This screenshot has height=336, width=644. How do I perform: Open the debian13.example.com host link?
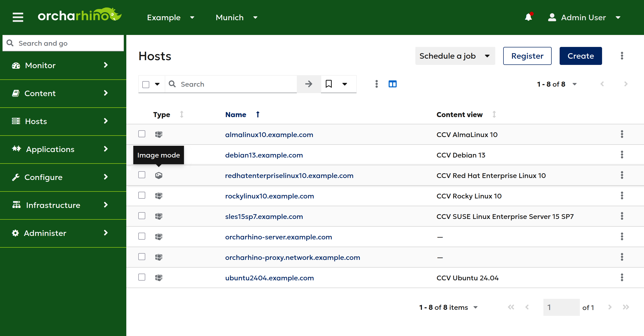tap(264, 155)
